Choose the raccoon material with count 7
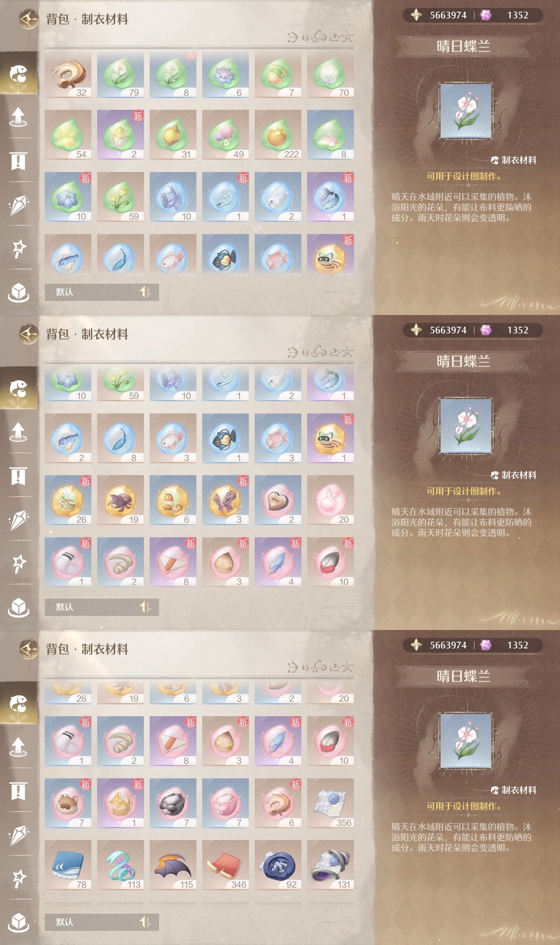560x945 pixels. (68, 803)
